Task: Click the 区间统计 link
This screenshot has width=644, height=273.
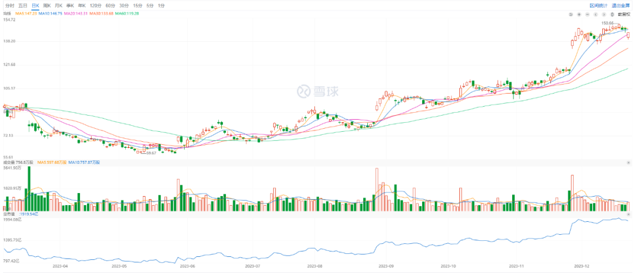Action: click(x=599, y=5)
